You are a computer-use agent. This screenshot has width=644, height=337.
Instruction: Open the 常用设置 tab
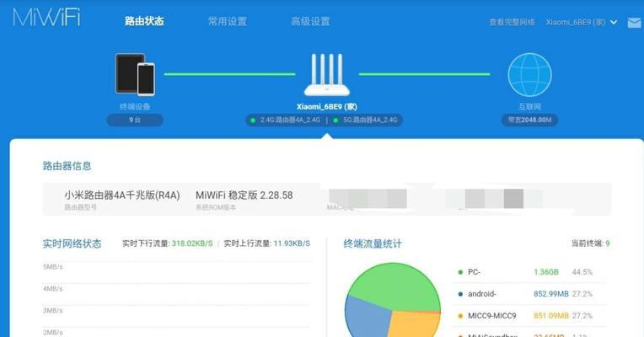[227, 21]
